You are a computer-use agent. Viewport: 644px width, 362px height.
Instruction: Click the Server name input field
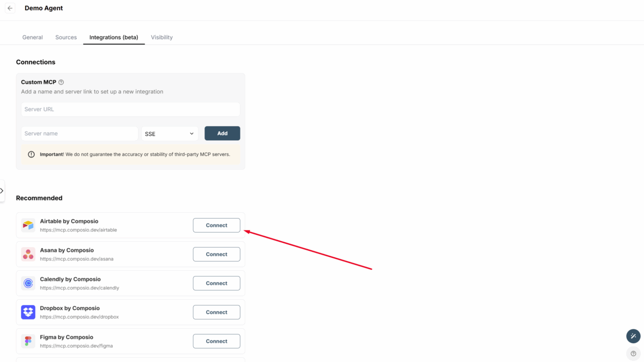pos(79,133)
